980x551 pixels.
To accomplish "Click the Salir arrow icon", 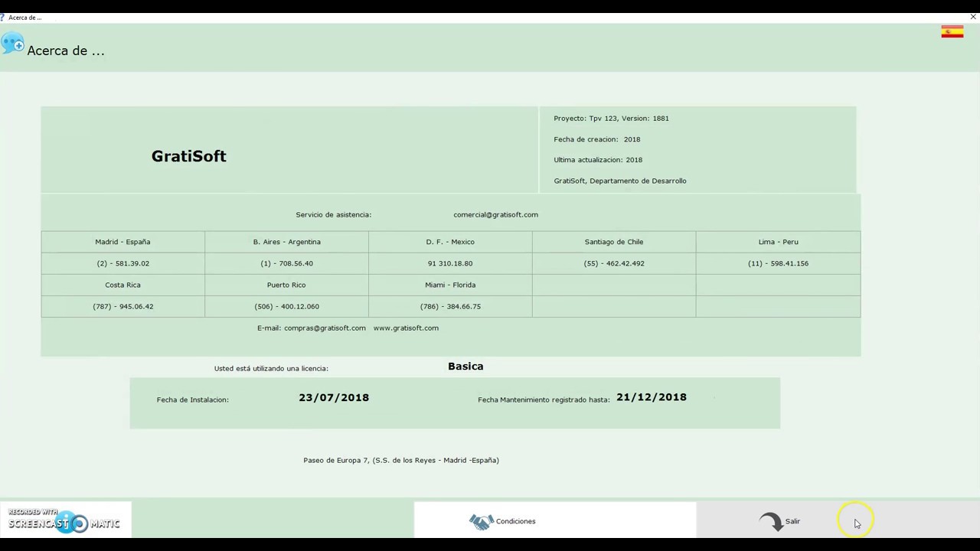I will [x=770, y=521].
